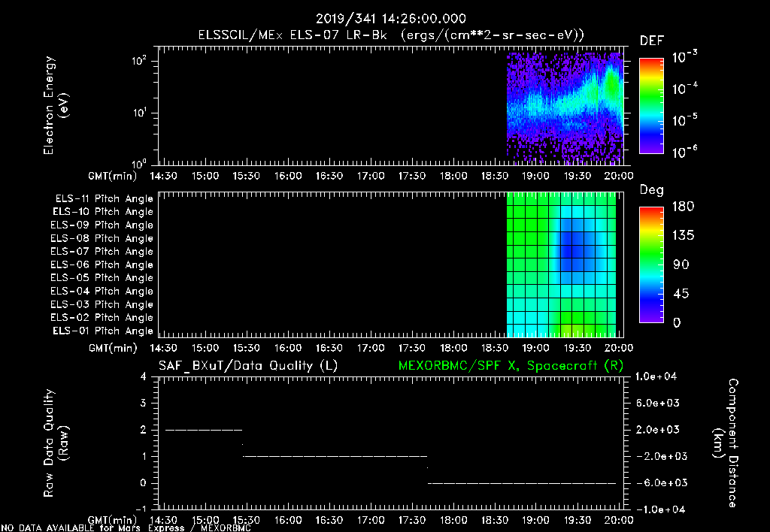
Task: Click the 'Deg' color bar heading
Action: (652, 190)
